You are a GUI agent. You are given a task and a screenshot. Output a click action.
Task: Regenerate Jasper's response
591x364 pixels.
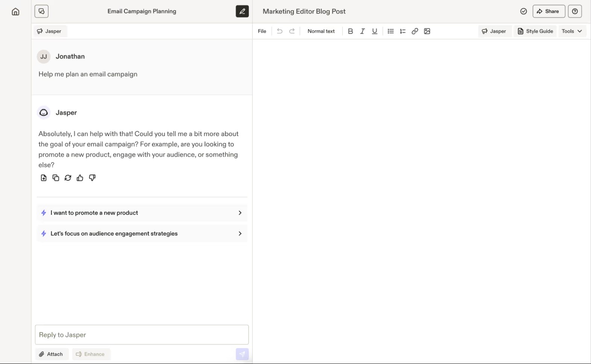[68, 178]
